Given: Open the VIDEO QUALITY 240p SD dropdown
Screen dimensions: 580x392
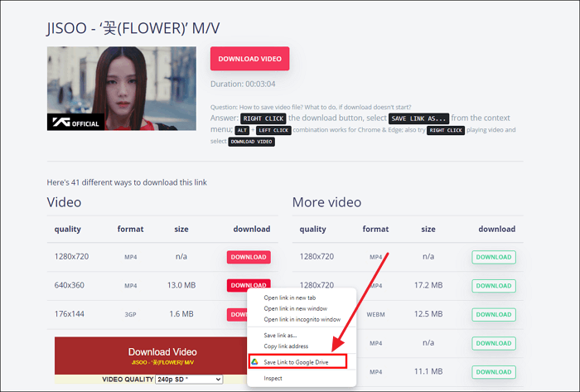Looking at the screenshot, I should click(189, 379).
